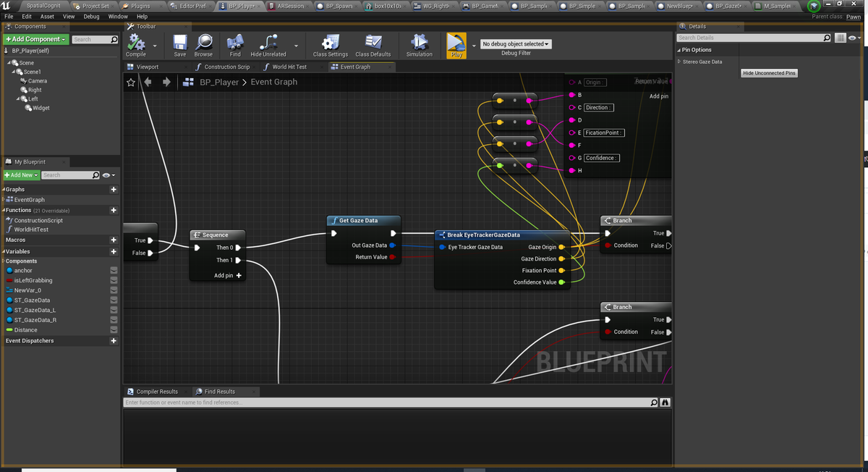
Task: Switch to the Viewport tab
Action: [x=148, y=67]
